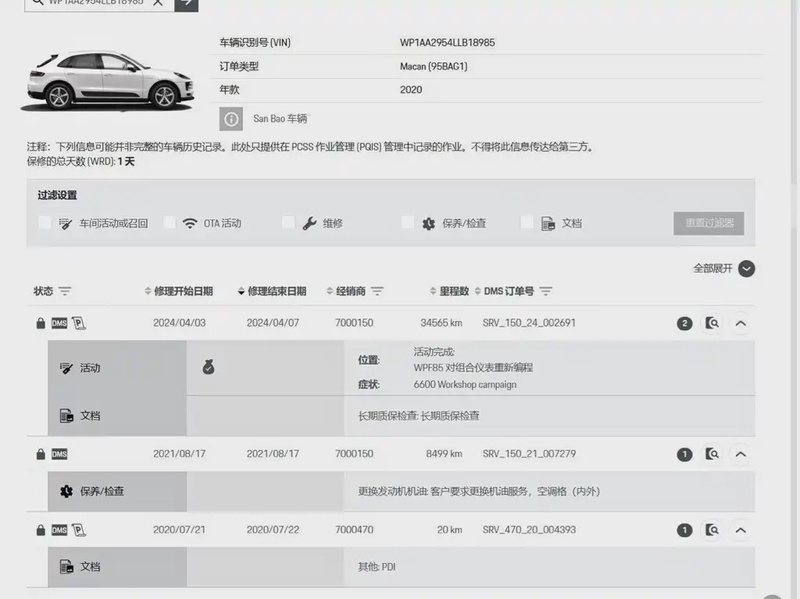Viewport: 800px width, 599px height.
Task: Collapse the 2024/04/03 record row
Action: click(740, 323)
